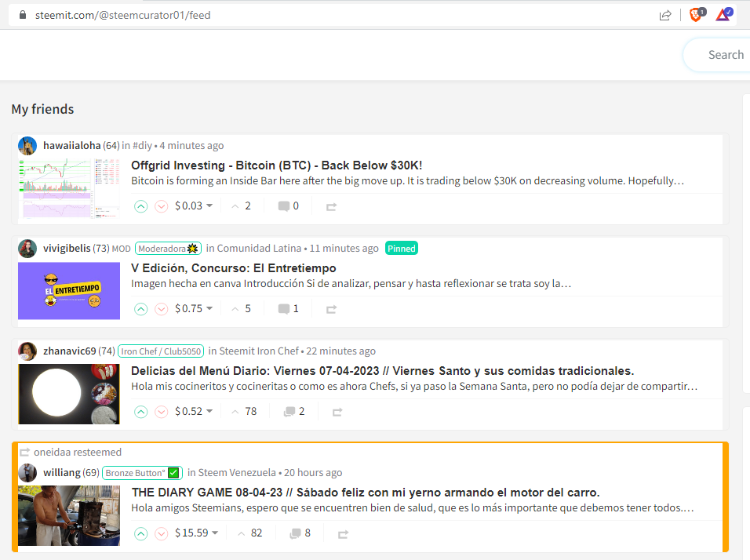
Task: Upvote the Delicias del Menú Diario post
Action: coord(140,412)
